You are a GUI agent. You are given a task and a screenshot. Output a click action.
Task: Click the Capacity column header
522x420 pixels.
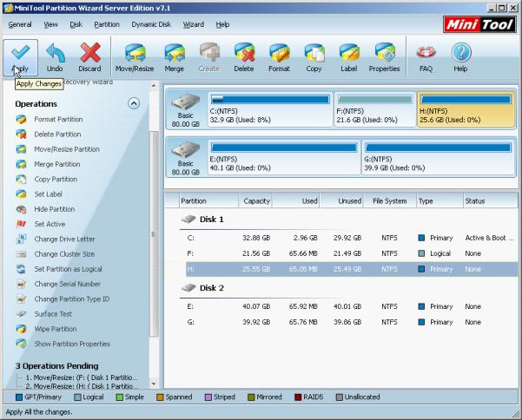coord(255,200)
